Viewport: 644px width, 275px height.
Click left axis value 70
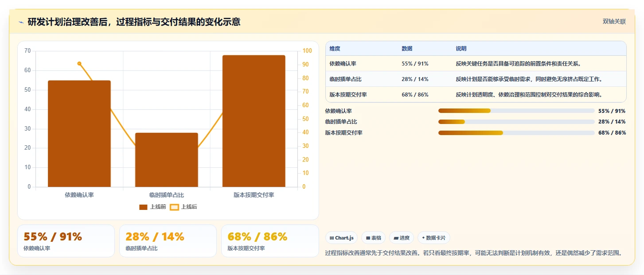click(x=27, y=51)
